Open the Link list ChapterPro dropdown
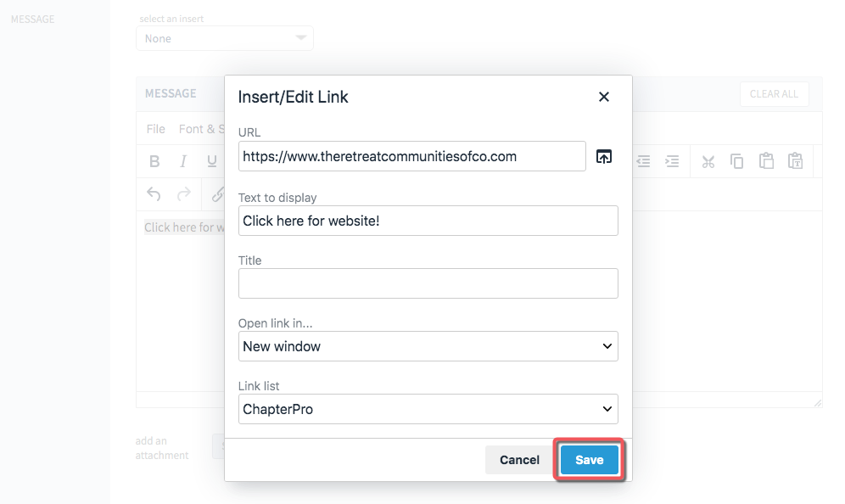 click(428, 409)
